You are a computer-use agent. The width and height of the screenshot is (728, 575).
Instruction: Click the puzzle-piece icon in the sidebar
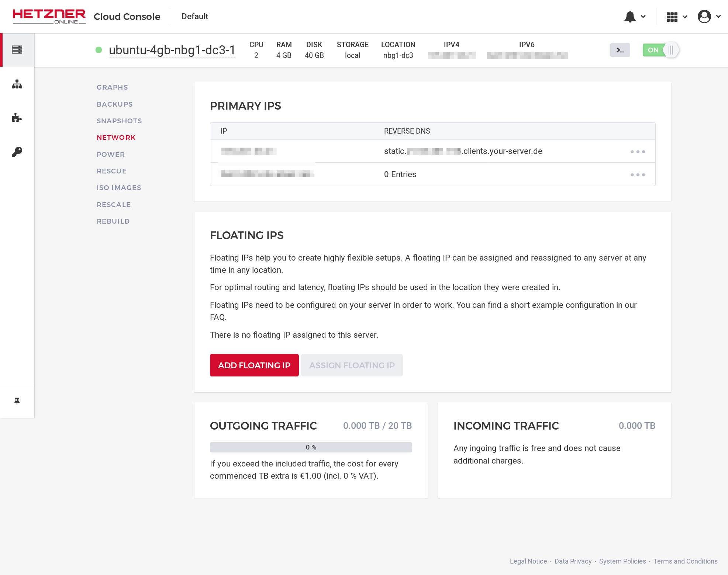[x=17, y=118]
